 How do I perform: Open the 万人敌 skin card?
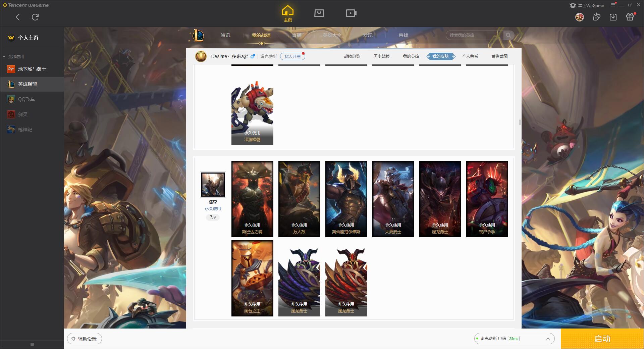point(299,199)
